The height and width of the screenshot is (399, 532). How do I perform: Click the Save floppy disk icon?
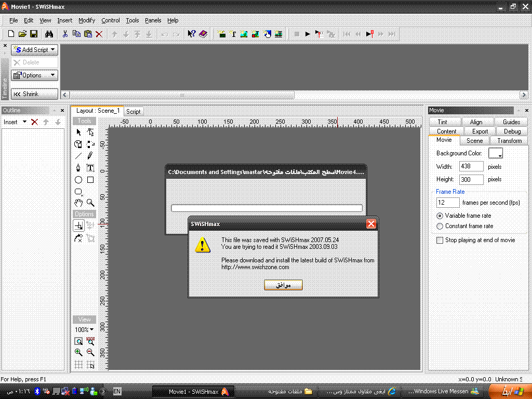[34, 34]
